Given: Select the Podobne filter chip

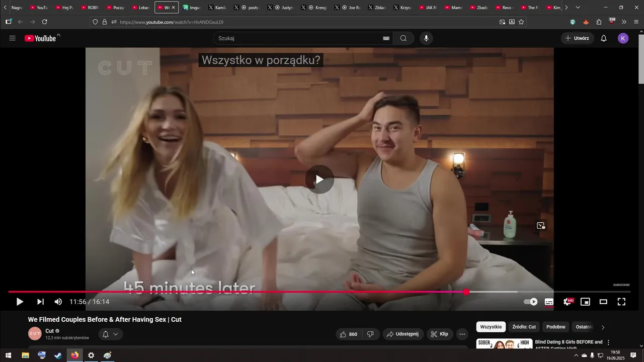Looking at the screenshot, I should coord(556,327).
